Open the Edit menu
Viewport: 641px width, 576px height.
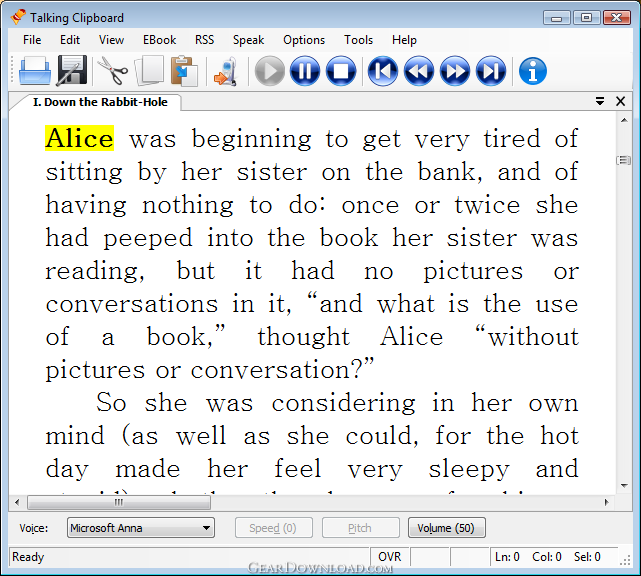tap(70, 40)
